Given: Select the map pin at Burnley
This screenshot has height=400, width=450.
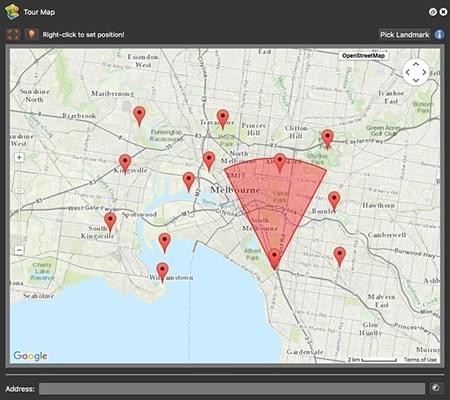Looking at the screenshot, I should [x=334, y=201].
